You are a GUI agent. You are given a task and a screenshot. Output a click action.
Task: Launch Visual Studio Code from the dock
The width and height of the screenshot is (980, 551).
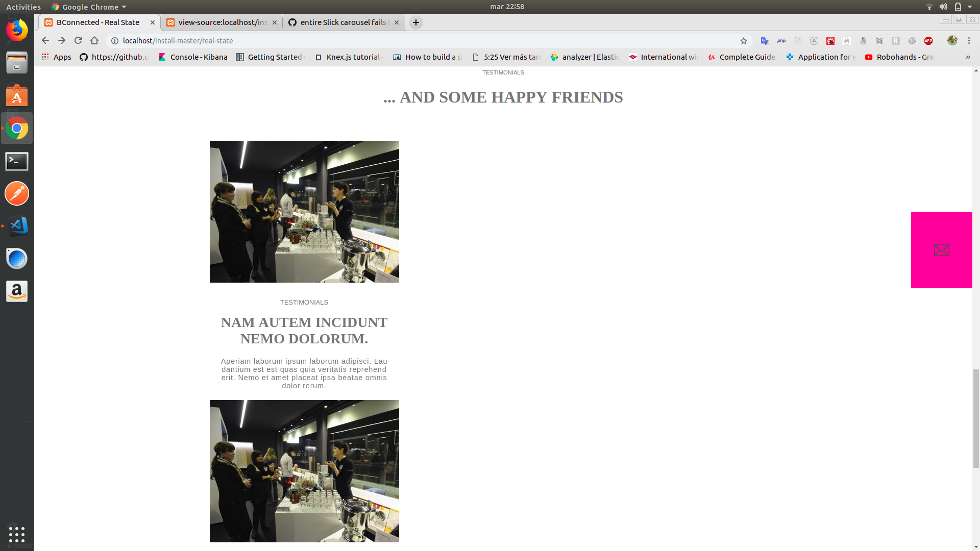pos(17,226)
